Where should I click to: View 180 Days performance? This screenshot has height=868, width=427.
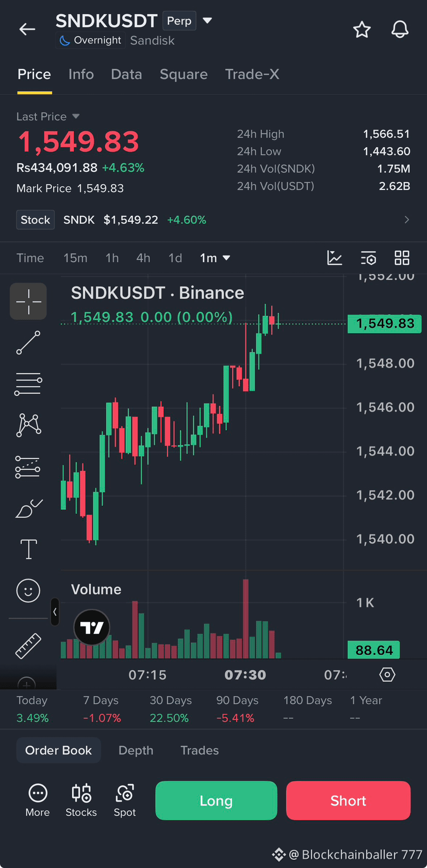click(x=307, y=709)
